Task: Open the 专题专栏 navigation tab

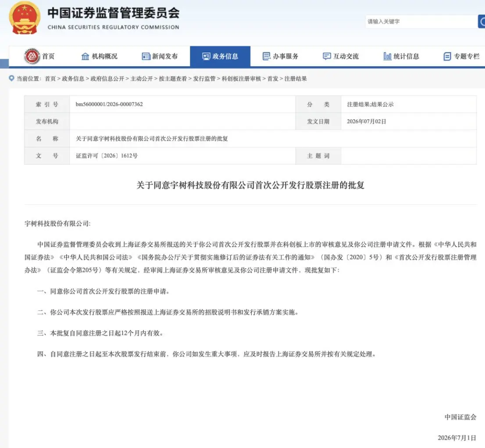Action: coord(461,56)
